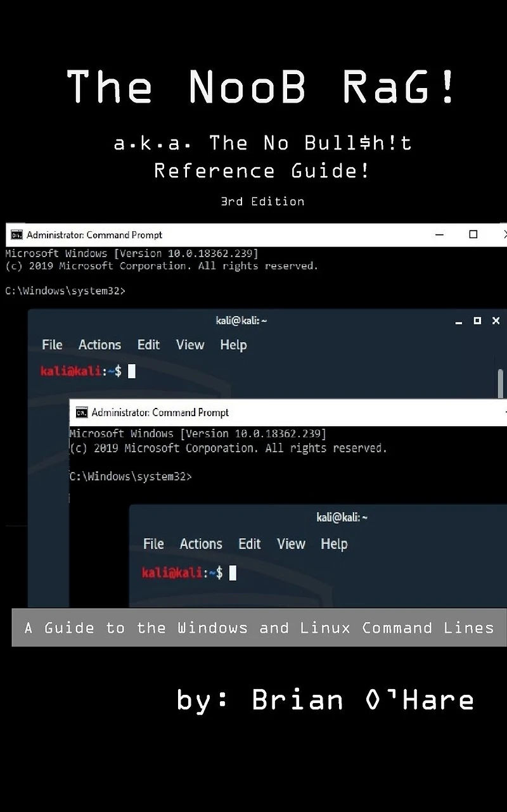Maximize the topmost Administrator Command Prompt window
This screenshot has width=507, height=812.
tap(473, 234)
